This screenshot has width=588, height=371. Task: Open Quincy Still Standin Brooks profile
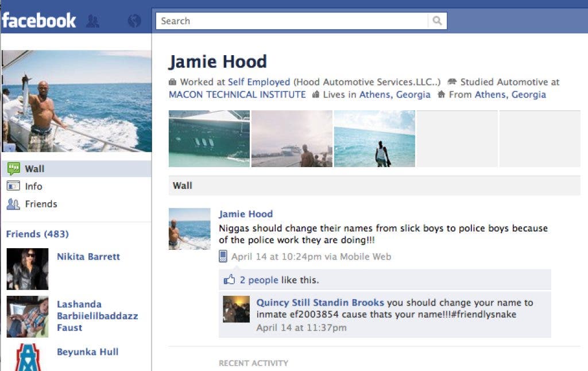tap(320, 303)
